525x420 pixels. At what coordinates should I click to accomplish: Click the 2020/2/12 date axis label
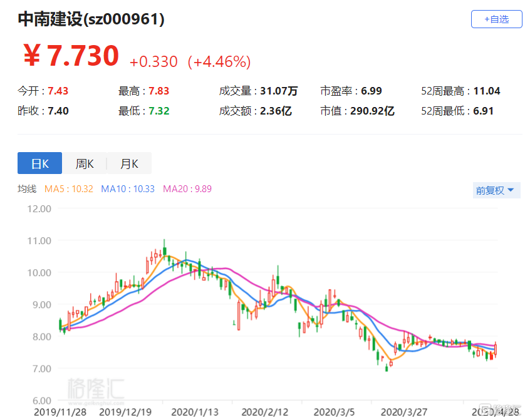pyautogui.click(x=265, y=412)
